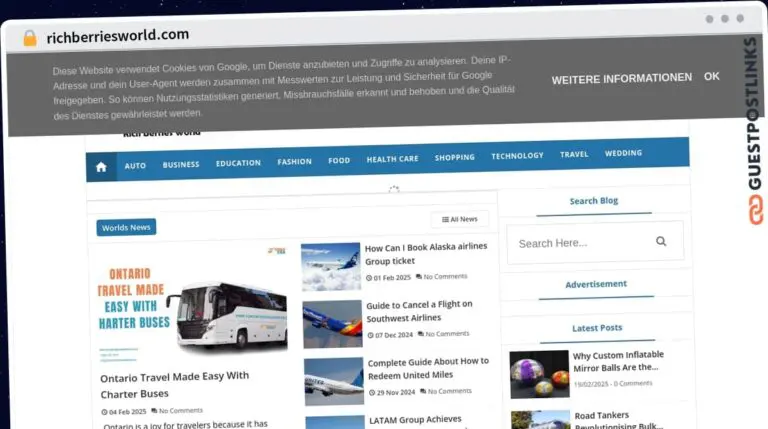Image resolution: width=768 pixels, height=429 pixels.
Task: Open the WEDDING category
Action: (x=623, y=153)
